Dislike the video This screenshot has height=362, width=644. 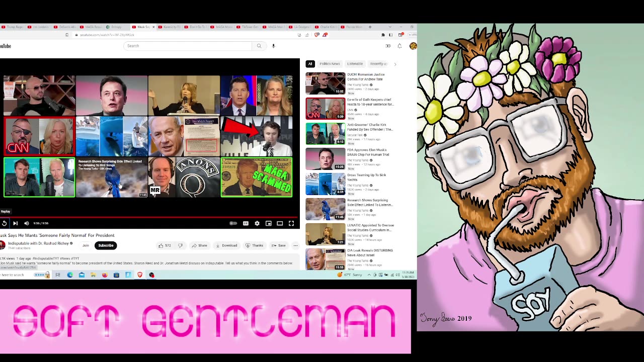(180, 245)
